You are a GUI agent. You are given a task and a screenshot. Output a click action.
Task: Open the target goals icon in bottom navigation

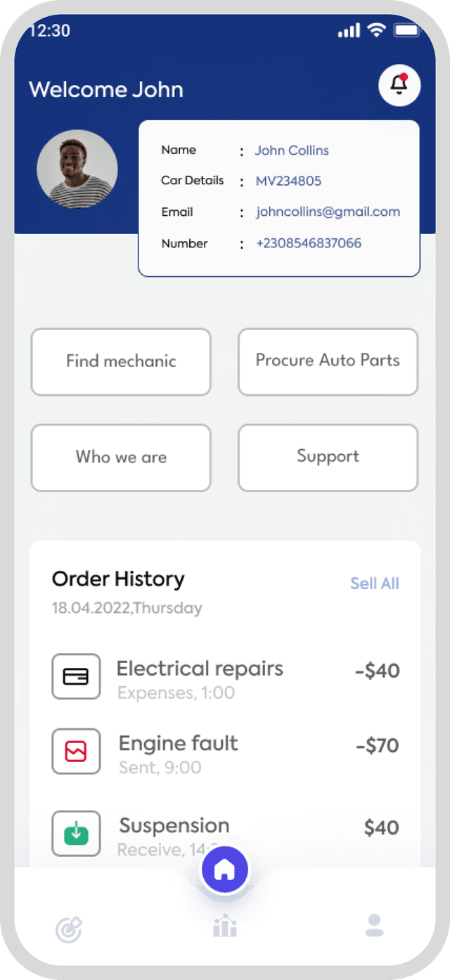69,929
